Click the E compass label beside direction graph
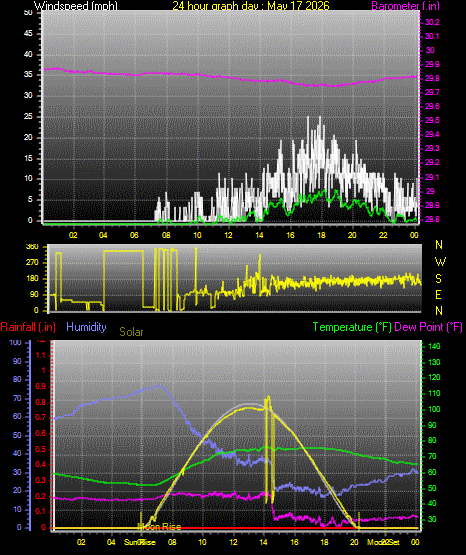This screenshot has height=555, width=466. coord(438,294)
